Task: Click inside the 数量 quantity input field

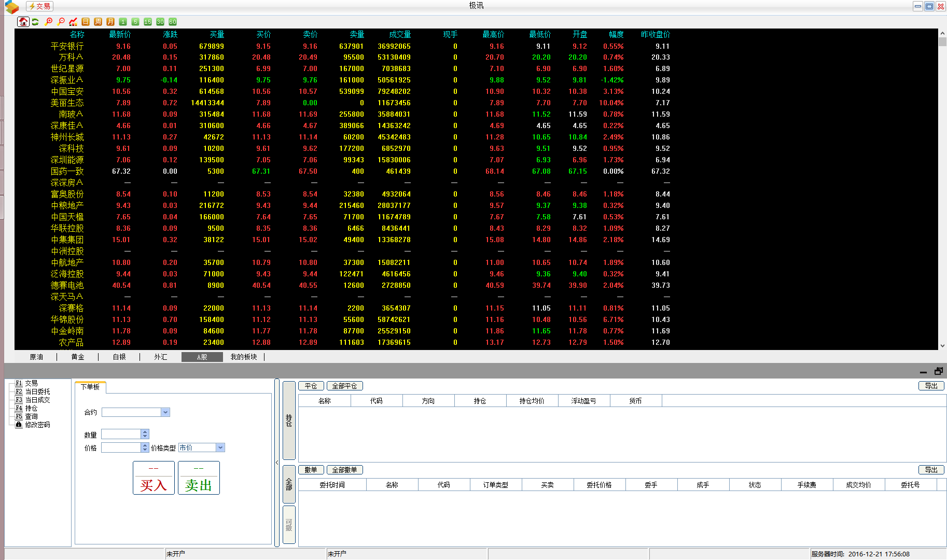Action: point(121,434)
